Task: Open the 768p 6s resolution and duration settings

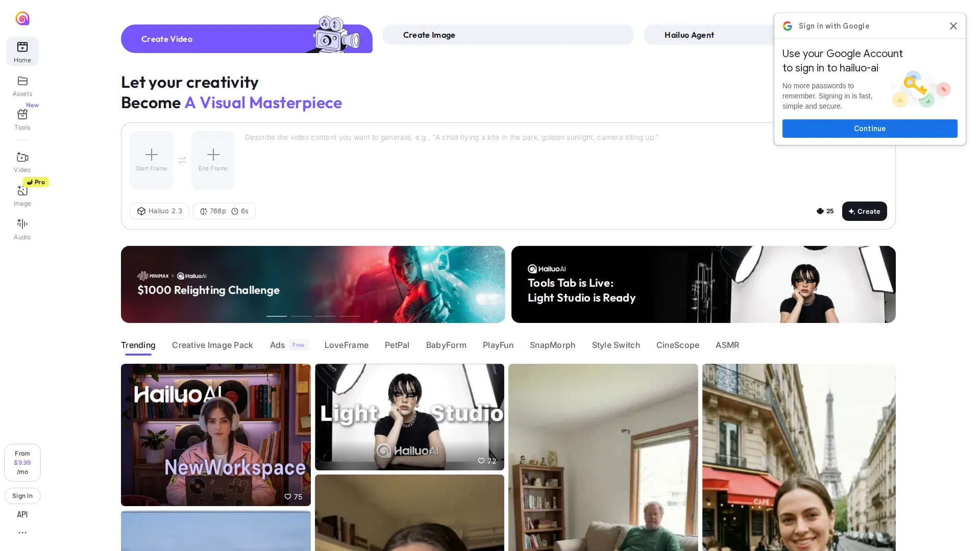Action: point(224,211)
